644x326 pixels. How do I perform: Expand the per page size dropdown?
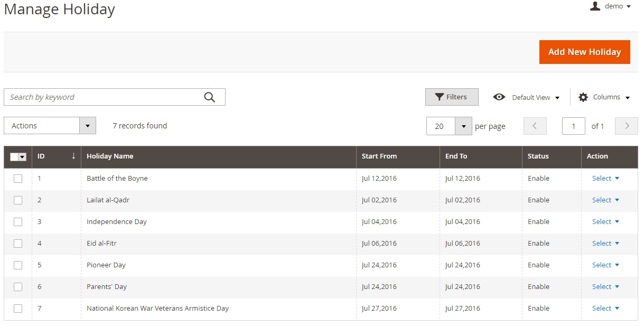[463, 126]
